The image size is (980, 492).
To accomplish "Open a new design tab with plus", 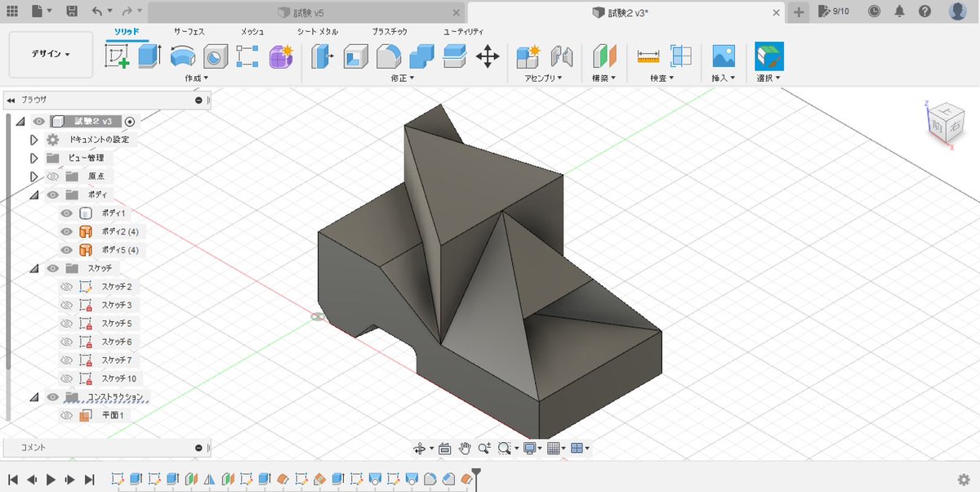I will (x=799, y=11).
